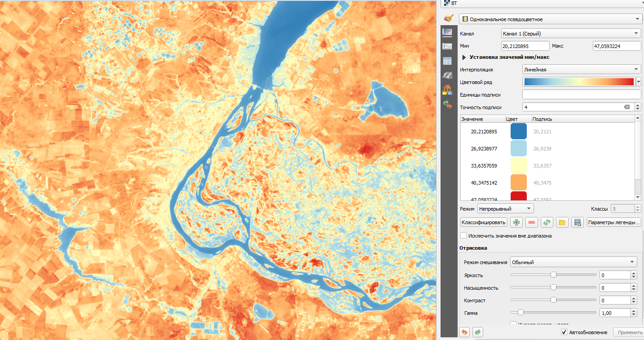
Task: Redo style change (green arrow)
Action: click(478, 332)
